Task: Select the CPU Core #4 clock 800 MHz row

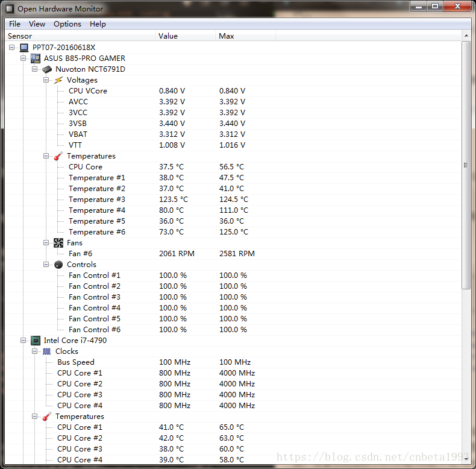Action: click(x=233, y=406)
